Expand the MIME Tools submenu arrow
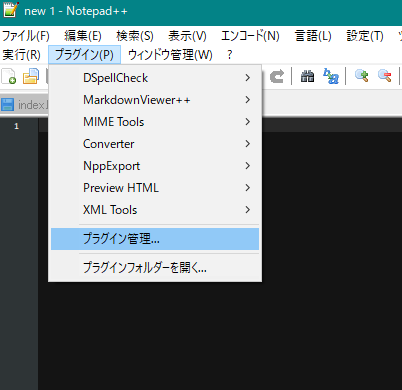 point(247,122)
